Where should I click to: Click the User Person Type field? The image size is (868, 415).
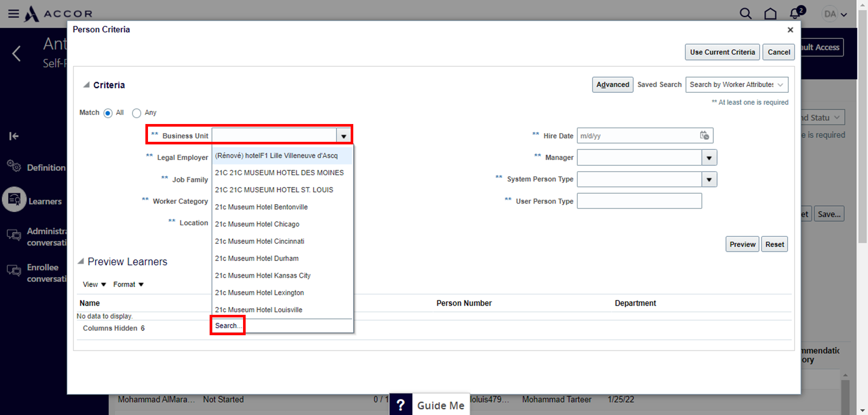coord(639,201)
